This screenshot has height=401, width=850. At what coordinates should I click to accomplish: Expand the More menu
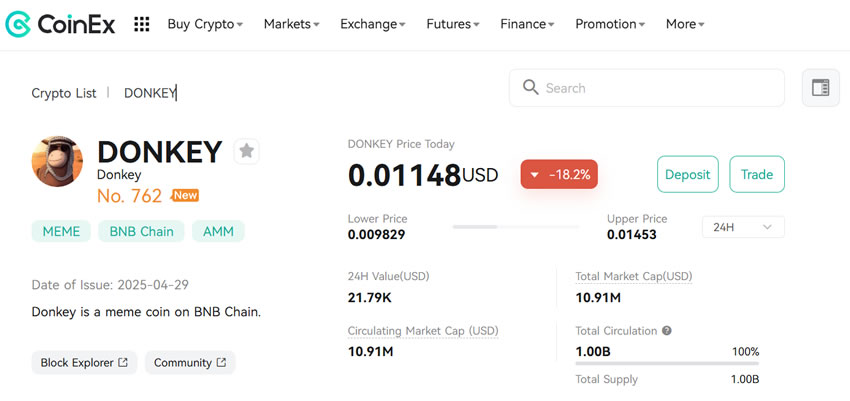(x=685, y=24)
